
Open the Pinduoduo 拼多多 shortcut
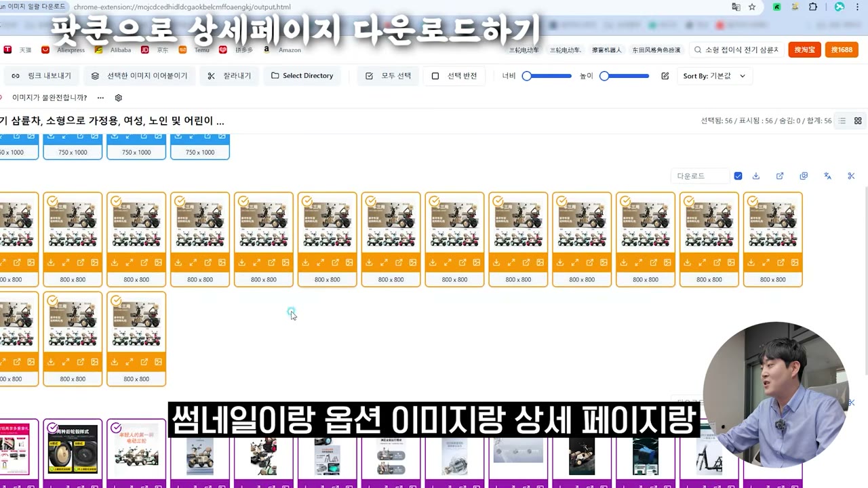[x=236, y=49]
